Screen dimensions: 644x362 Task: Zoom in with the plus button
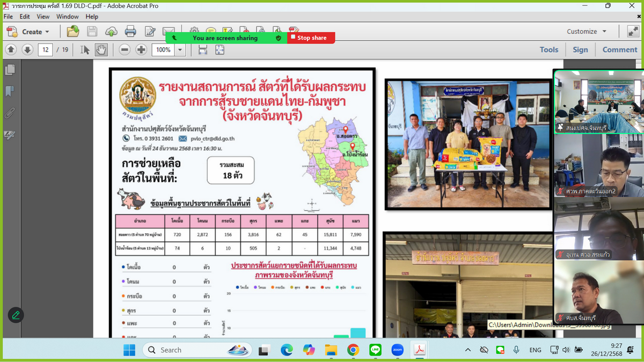pyautogui.click(x=141, y=50)
